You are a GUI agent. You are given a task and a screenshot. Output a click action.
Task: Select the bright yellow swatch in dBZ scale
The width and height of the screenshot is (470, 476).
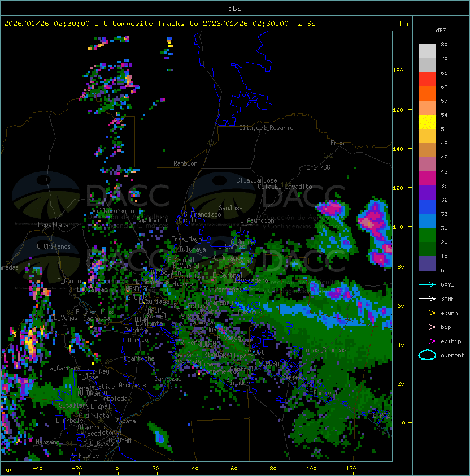click(x=427, y=122)
